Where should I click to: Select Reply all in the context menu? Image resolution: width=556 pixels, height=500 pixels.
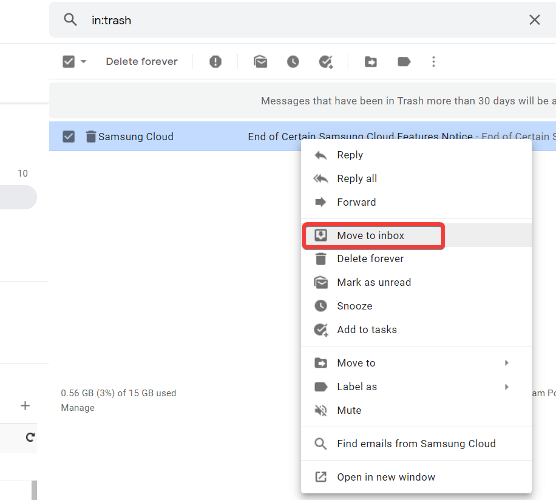point(416,178)
